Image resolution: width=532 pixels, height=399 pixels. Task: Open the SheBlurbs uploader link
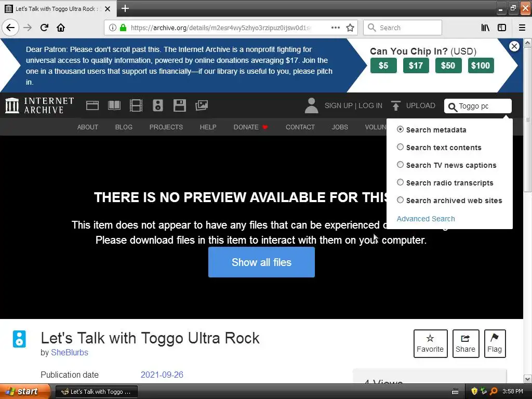pyautogui.click(x=70, y=353)
